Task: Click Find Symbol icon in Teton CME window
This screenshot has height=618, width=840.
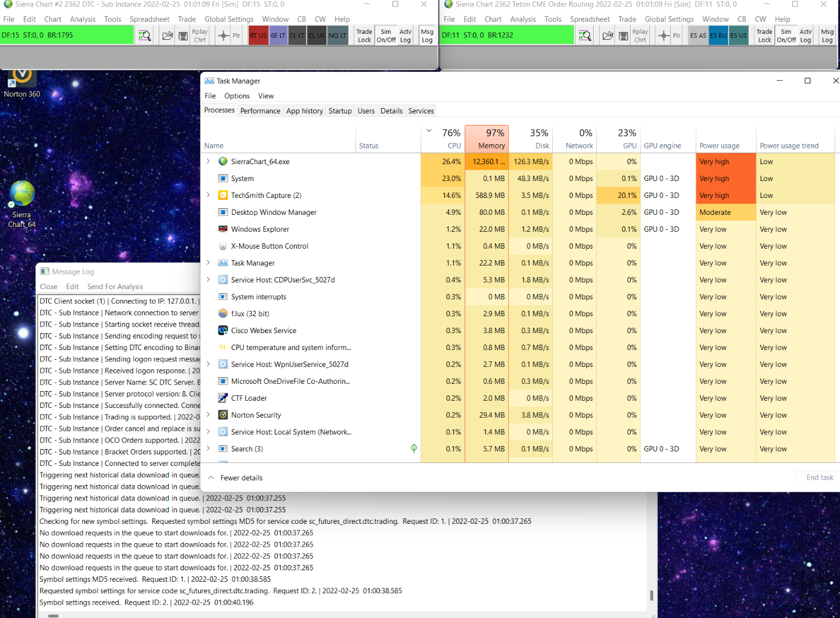Action: tap(585, 36)
